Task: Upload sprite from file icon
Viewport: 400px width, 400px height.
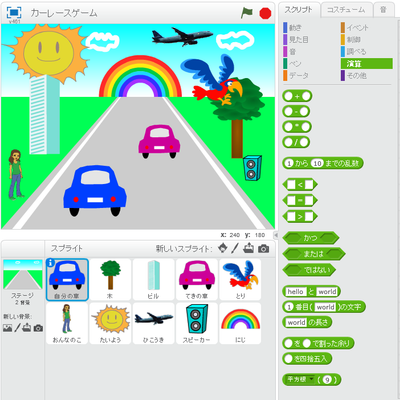Action: tap(248, 248)
